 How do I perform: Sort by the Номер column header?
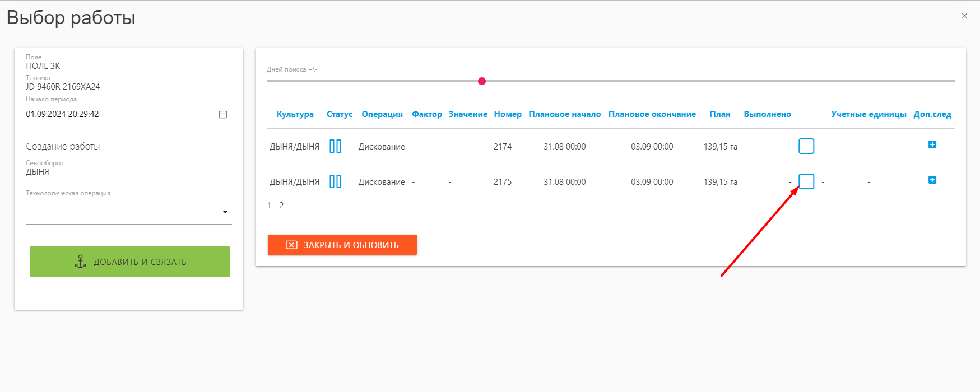click(x=508, y=114)
